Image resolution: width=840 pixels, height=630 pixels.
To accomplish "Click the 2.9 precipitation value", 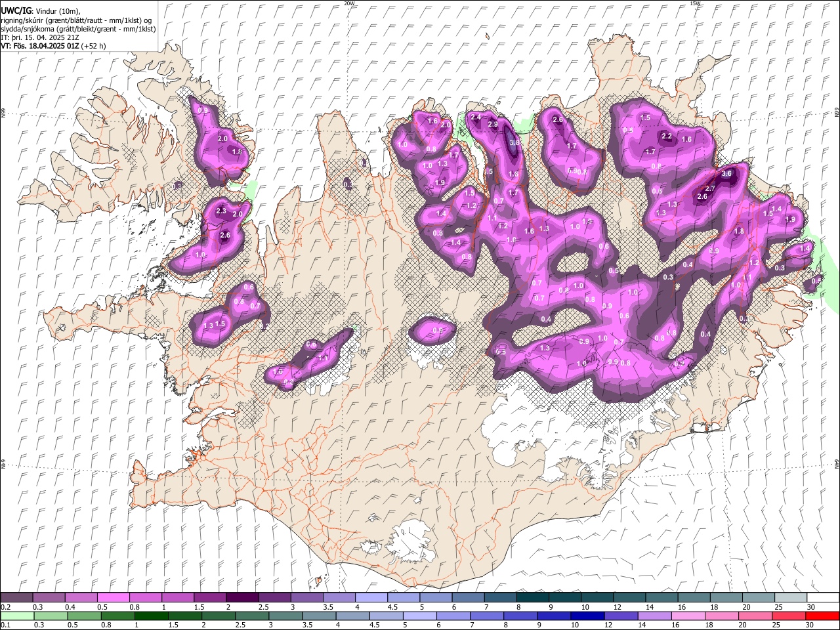I will 493,124.
